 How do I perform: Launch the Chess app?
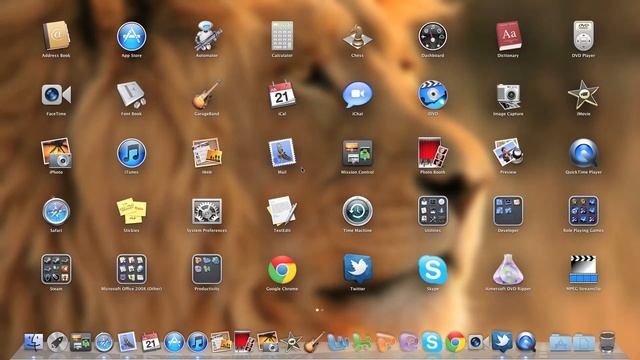[357, 37]
